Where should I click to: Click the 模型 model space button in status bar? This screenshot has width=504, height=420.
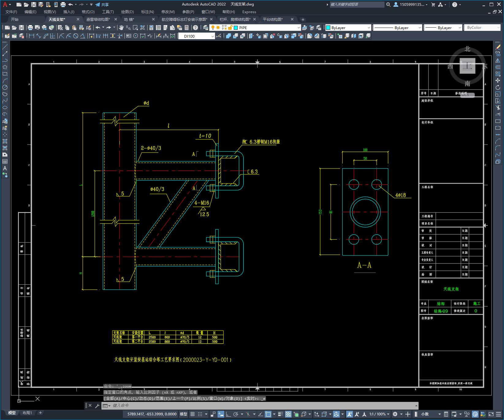click(x=184, y=414)
